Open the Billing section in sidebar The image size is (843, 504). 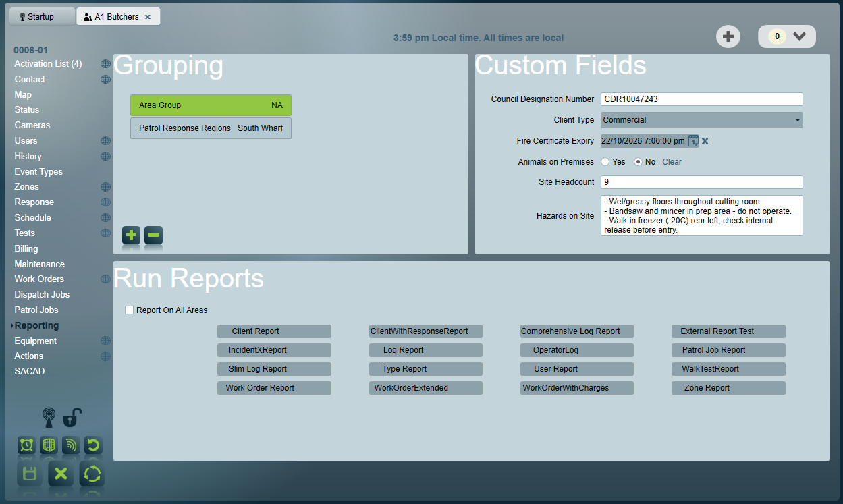point(26,249)
